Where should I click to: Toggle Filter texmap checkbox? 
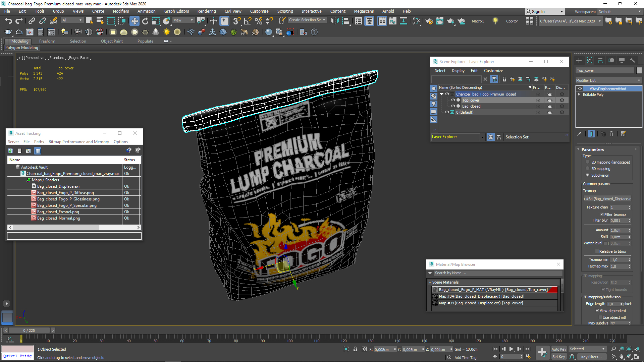602,215
